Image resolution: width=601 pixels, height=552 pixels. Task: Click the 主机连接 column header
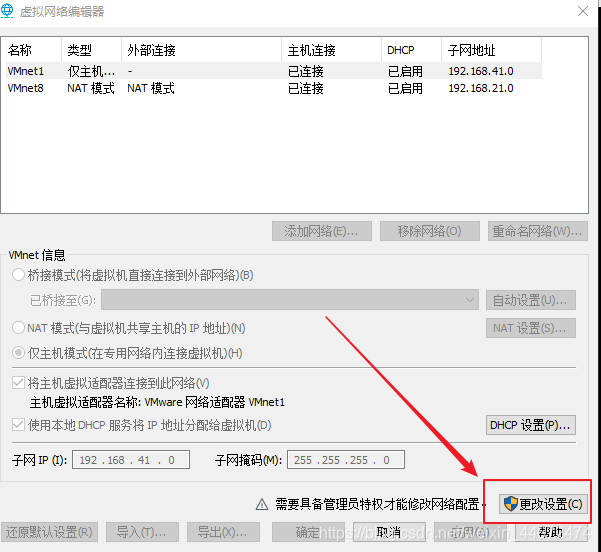tap(332, 50)
